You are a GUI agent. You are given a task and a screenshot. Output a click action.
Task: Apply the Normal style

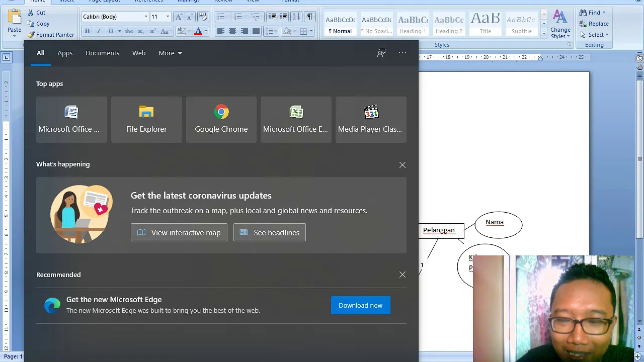(341, 24)
